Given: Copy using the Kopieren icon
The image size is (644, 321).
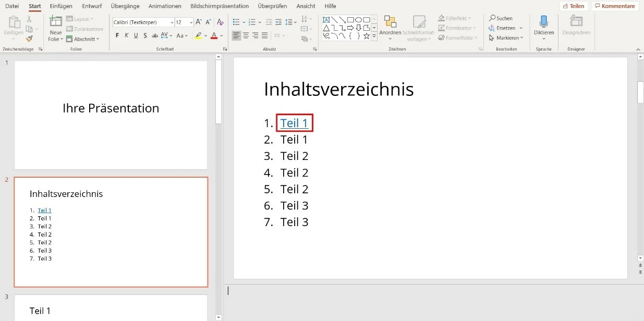Looking at the screenshot, I should (29, 29).
